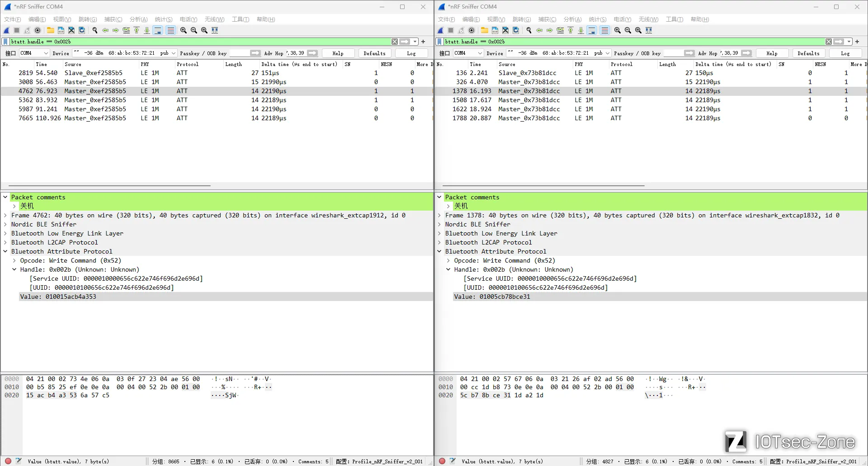This screenshot has width=868, height=466.
Task: Open capture options in left window toolbar
Action: pyautogui.click(x=38, y=30)
